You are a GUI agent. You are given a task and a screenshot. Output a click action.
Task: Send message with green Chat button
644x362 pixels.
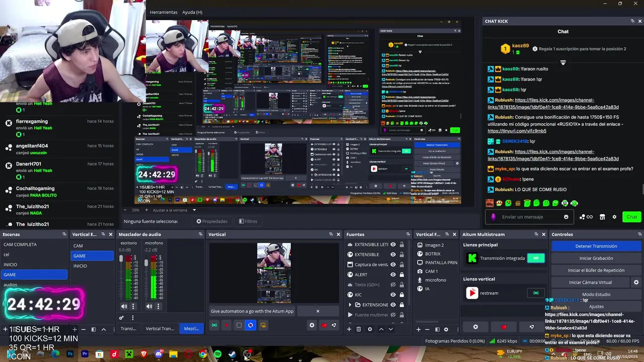(632, 217)
